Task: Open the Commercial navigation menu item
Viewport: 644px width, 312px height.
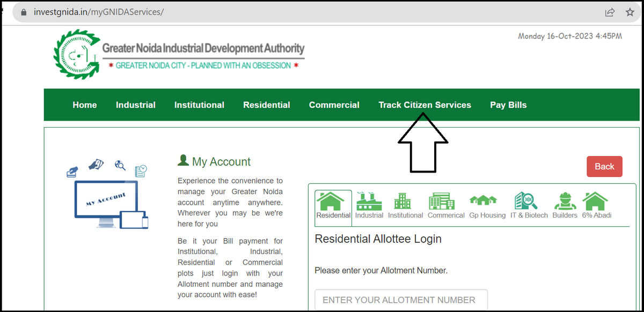Action: coord(334,105)
